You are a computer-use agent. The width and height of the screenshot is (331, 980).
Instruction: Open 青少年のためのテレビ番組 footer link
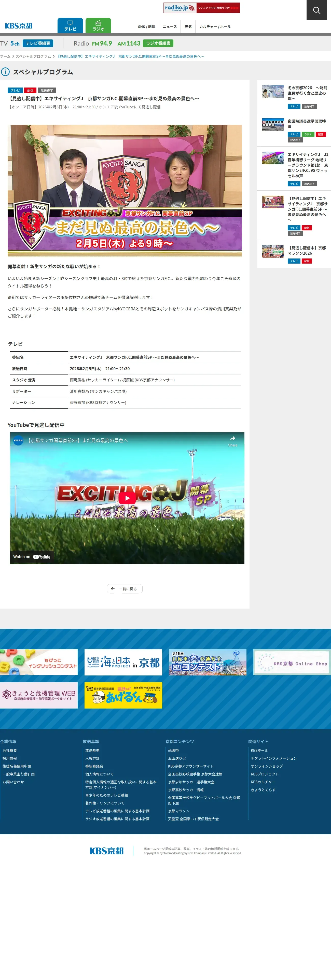(x=107, y=795)
